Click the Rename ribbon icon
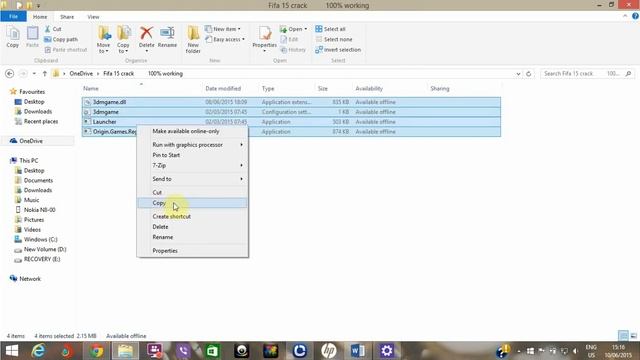Viewport: 640px width, 360px height. click(167, 37)
